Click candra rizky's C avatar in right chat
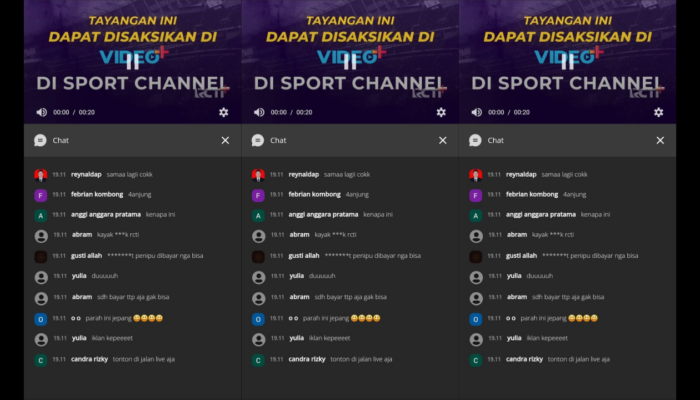700x400 pixels. pyautogui.click(x=475, y=360)
